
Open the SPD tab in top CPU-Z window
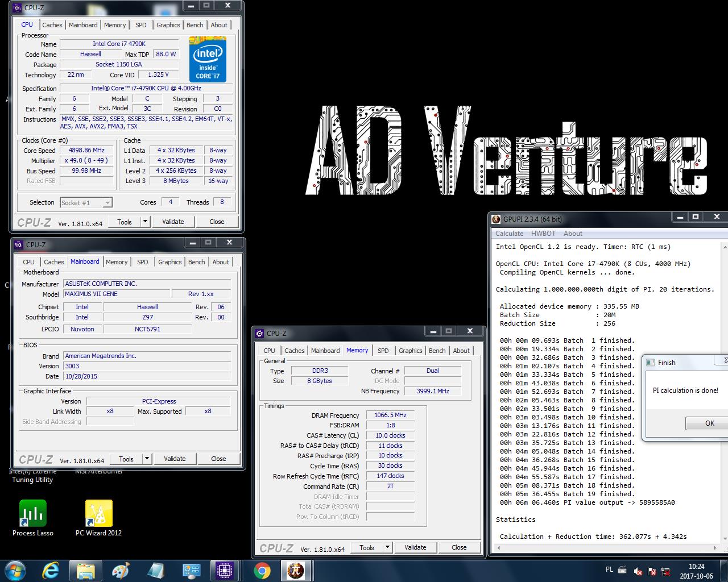141,25
